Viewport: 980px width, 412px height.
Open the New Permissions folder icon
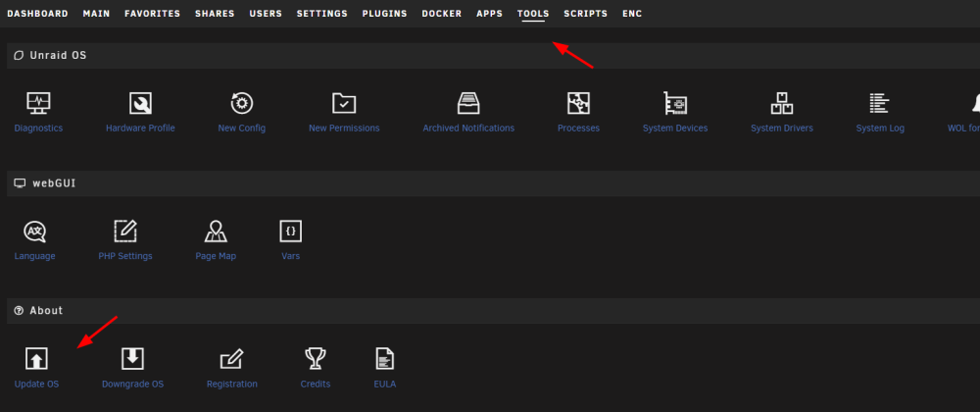click(344, 103)
